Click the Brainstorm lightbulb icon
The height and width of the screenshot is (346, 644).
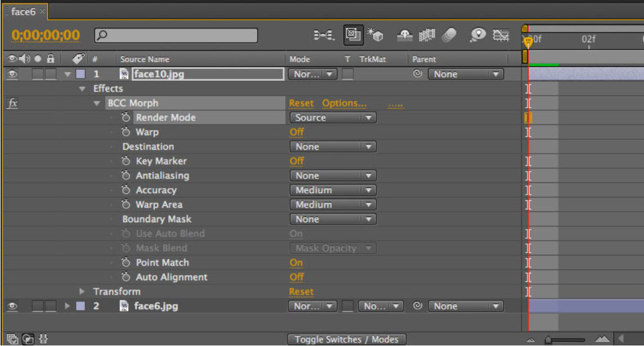477,37
